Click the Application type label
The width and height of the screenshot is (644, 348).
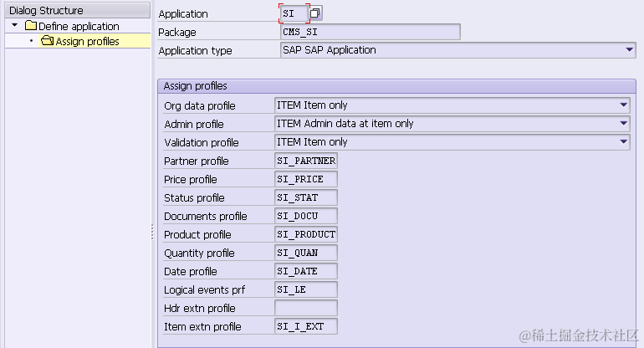195,50
